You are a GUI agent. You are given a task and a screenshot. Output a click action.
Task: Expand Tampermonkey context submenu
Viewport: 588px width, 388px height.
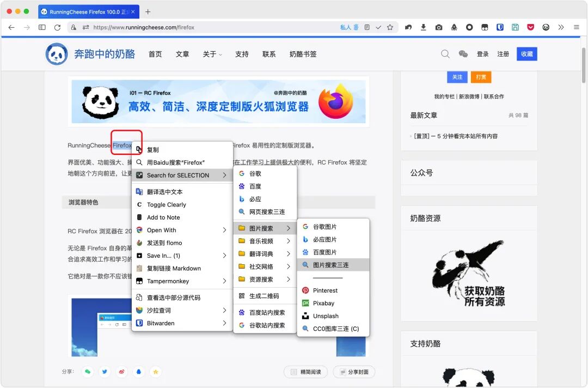(182, 281)
